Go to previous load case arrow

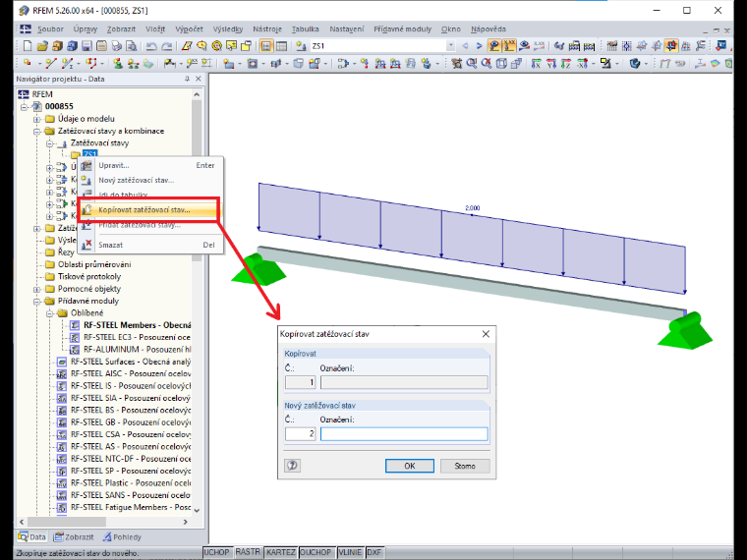pyautogui.click(x=465, y=46)
